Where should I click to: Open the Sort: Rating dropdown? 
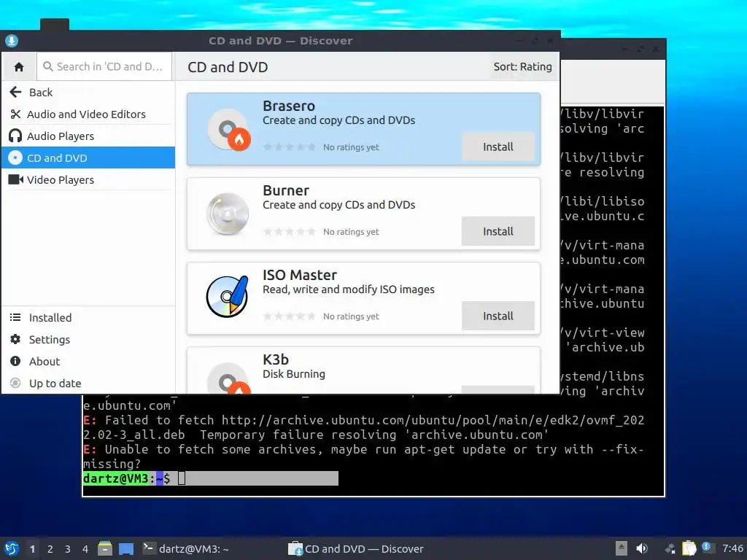pyautogui.click(x=522, y=66)
